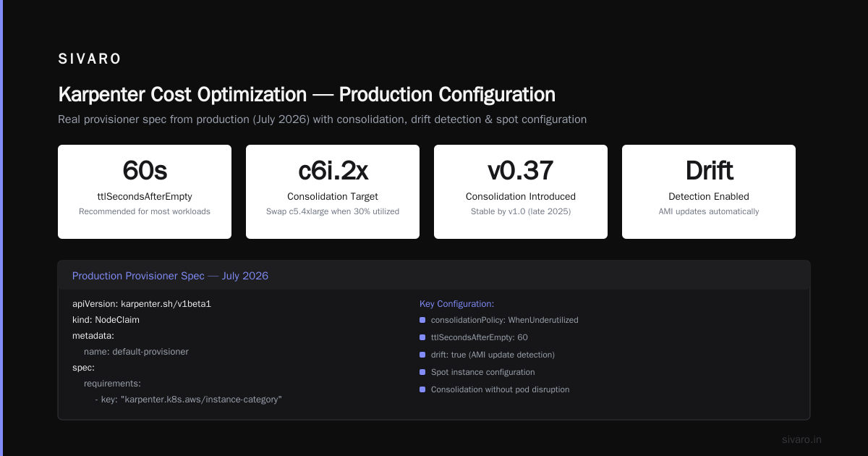Click the SIVARO logo text
Image resolution: width=868 pixels, height=456 pixels.
90,59
